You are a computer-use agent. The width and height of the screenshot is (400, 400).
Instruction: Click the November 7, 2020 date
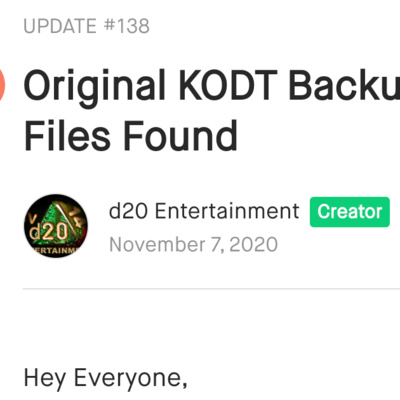193,244
